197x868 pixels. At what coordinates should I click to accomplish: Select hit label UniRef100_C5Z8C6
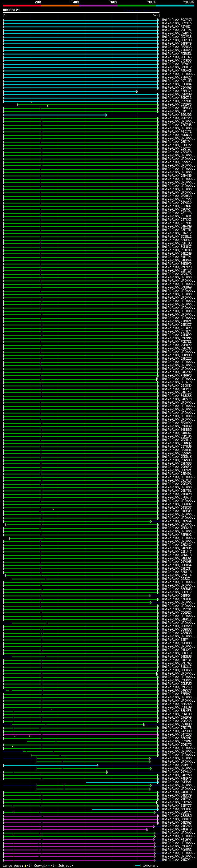click(x=177, y=47)
